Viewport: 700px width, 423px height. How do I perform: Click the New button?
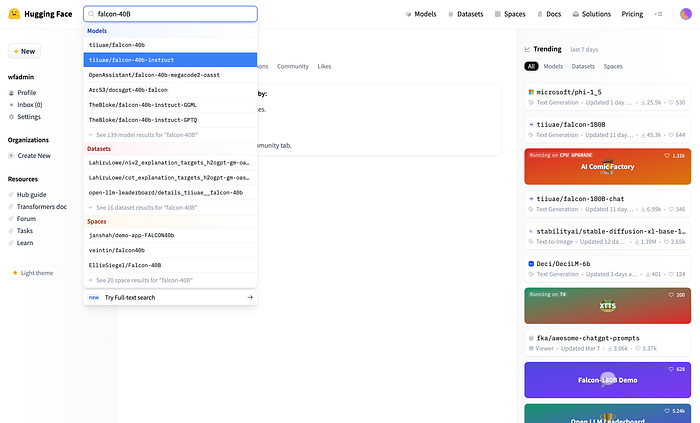(x=24, y=51)
